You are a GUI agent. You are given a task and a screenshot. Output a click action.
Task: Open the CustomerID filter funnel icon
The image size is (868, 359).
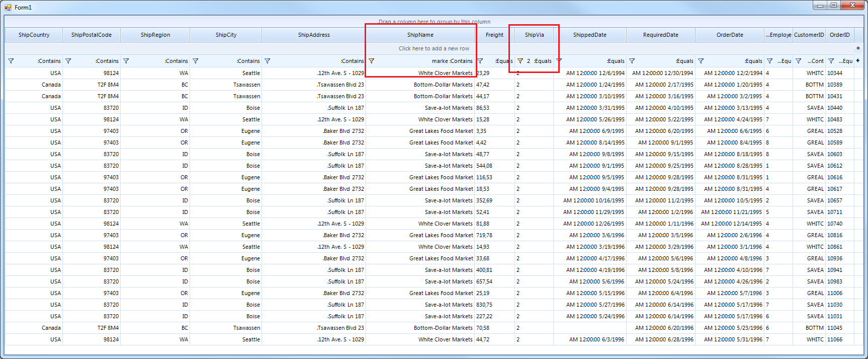(799, 61)
